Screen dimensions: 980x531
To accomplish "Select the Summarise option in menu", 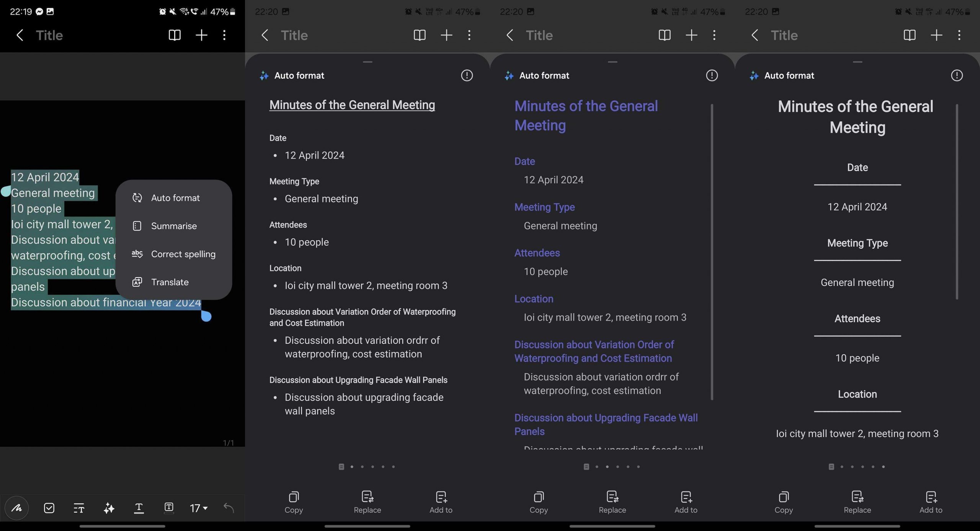I will click(x=173, y=225).
